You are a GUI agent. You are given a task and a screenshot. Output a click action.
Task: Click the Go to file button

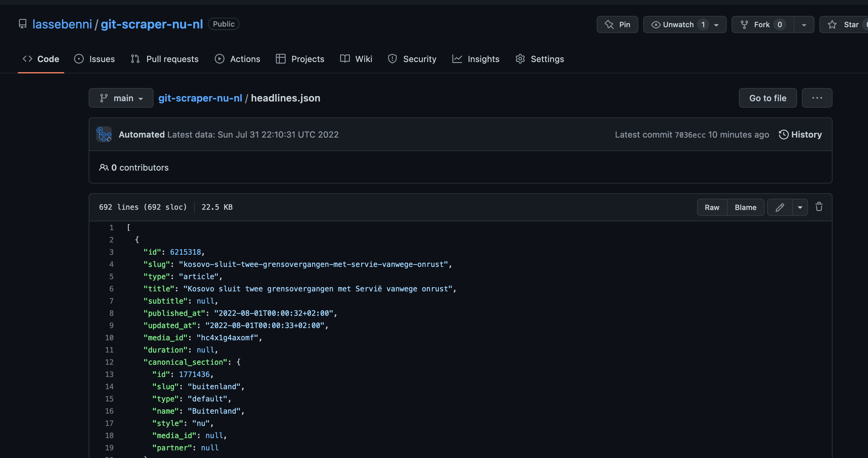pyautogui.click(x=768, y=98)
